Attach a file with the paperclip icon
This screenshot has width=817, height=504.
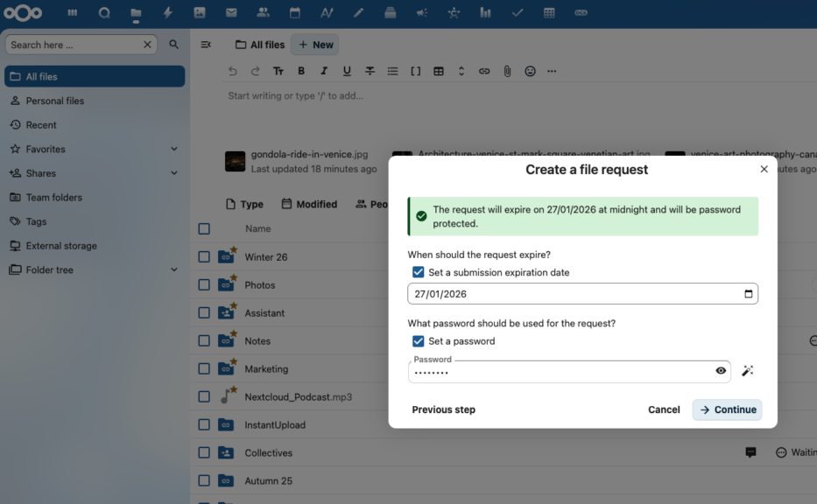tap(507, 71)
